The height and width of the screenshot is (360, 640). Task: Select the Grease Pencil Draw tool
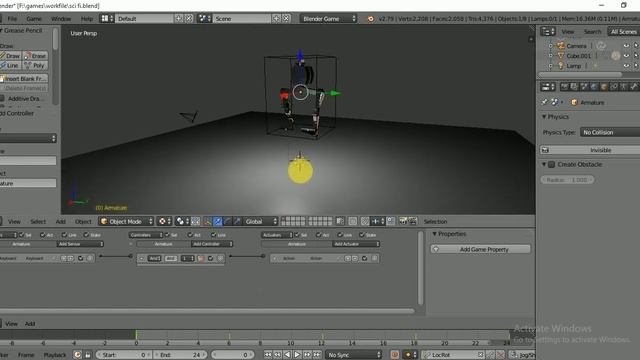tap(10, 56)
